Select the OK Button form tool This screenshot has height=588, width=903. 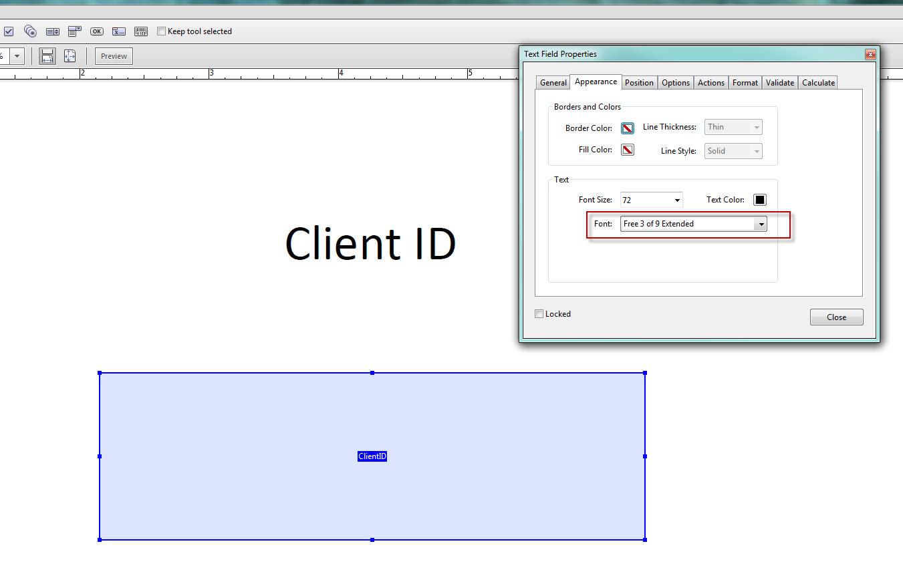tap(97, 31)
